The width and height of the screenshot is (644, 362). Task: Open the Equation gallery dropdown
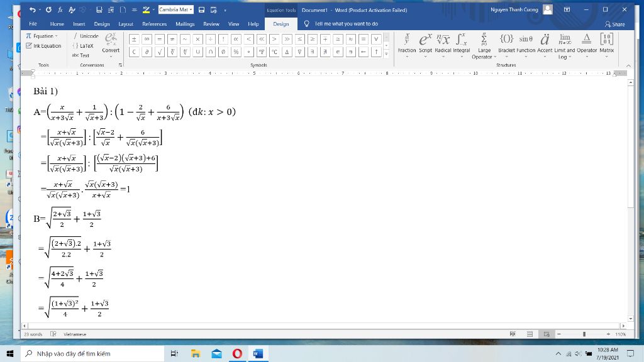(x=42, y=36)
